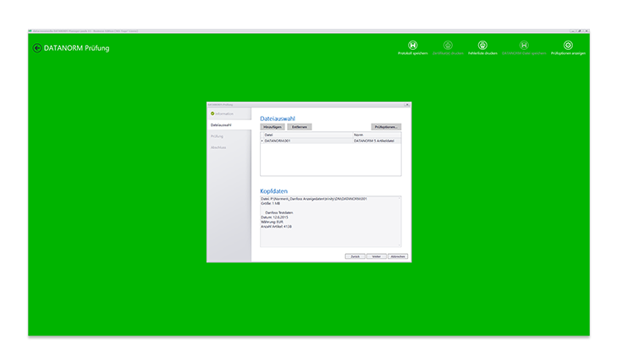Click the Größe: 1 MB line

[270, 203]
